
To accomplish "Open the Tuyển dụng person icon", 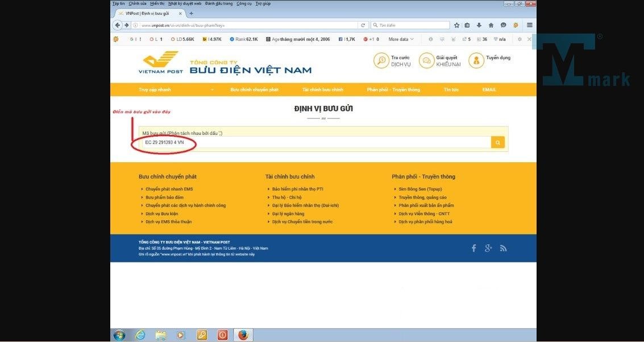I will [x=476, y=60].
